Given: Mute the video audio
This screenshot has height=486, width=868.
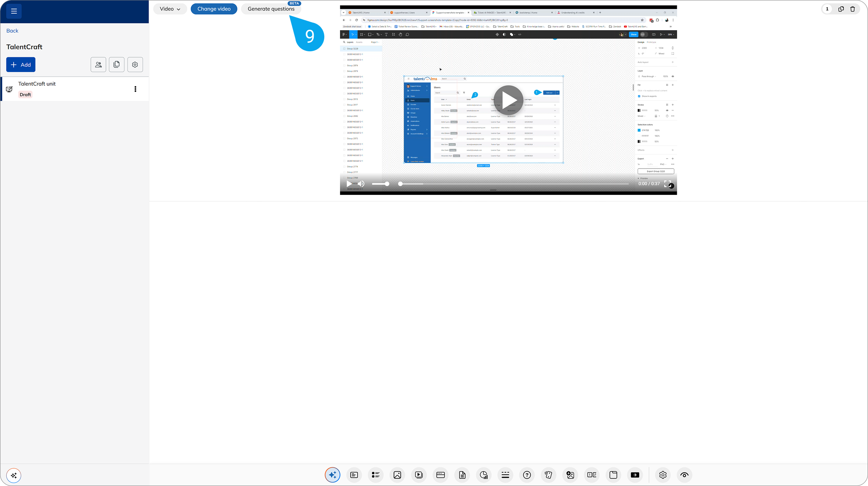Looking at the screenshot, I should pyautogui.click(x=361, y=184).
